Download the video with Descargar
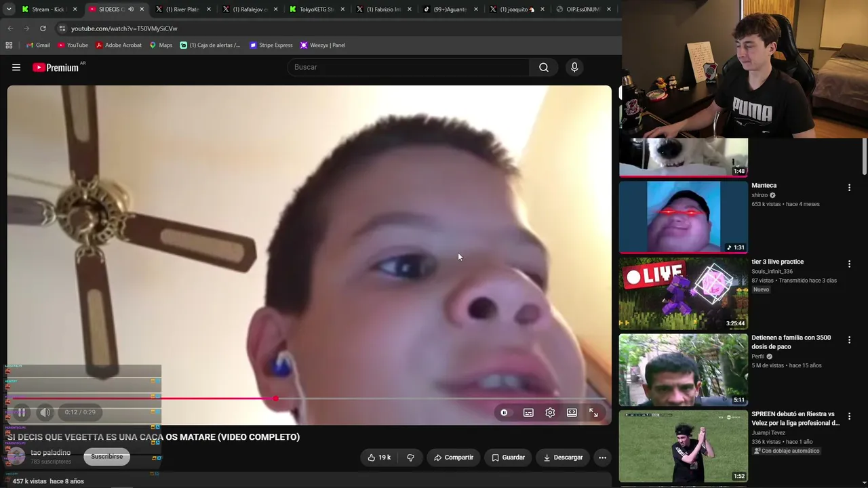 563,457
